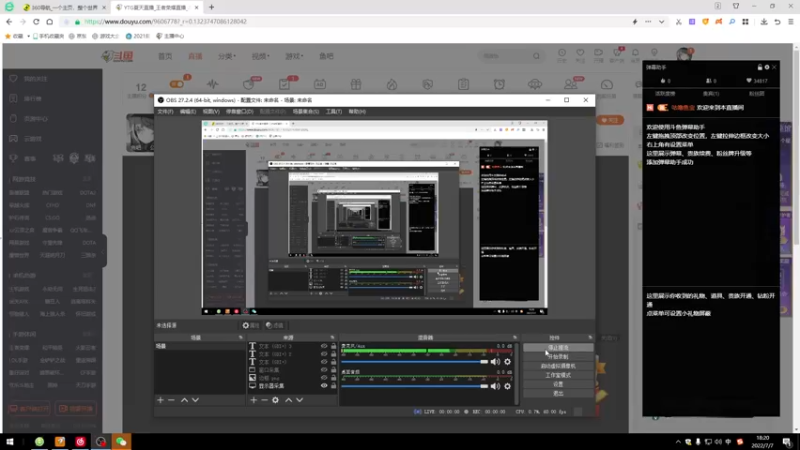Toggle lock on the first text source

pos(334,346)
